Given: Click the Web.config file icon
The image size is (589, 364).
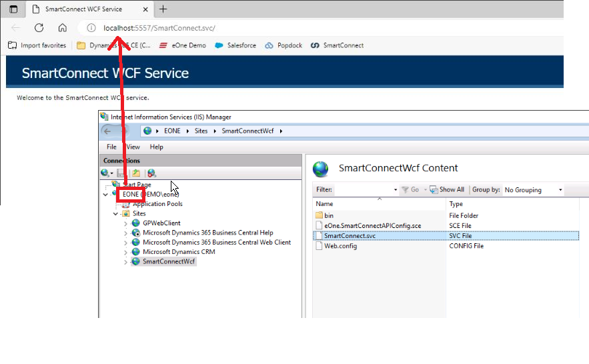Looking at the screenshot, I should [319, 246].
